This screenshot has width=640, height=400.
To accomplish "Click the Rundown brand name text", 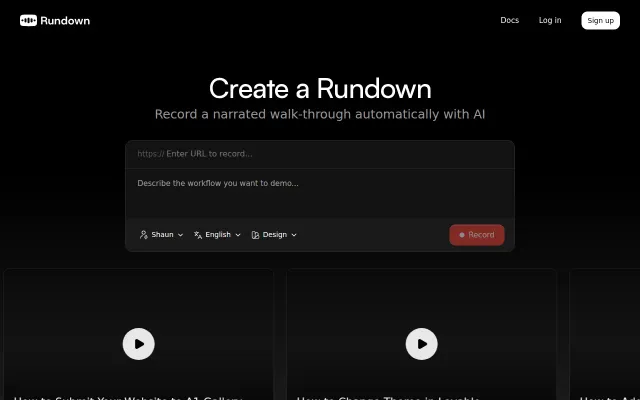I will (x=65, y=21).
